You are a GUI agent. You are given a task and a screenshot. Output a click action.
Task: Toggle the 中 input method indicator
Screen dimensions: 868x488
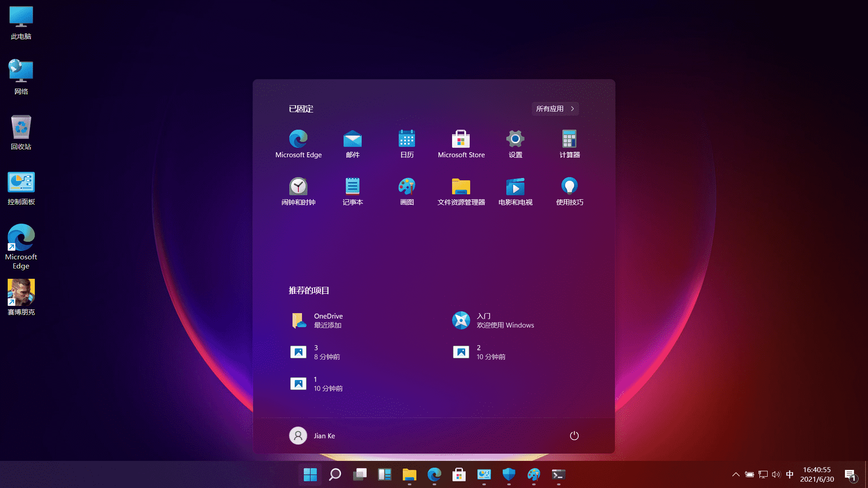790,474
